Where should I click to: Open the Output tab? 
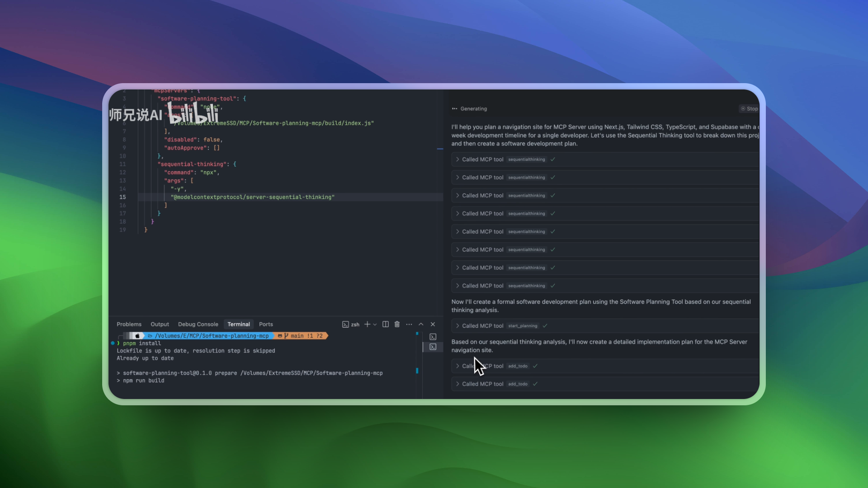click(160, 324)
